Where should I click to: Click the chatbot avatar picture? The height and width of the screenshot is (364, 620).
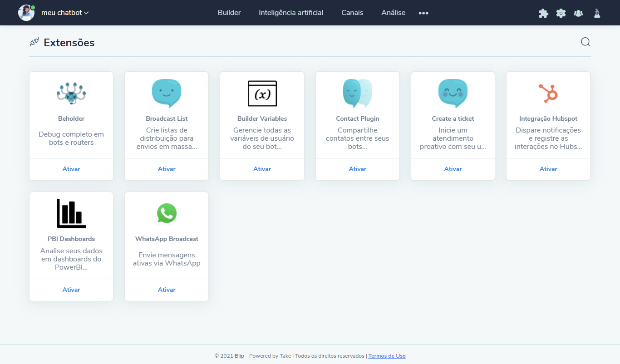click(x=26, y=13)
